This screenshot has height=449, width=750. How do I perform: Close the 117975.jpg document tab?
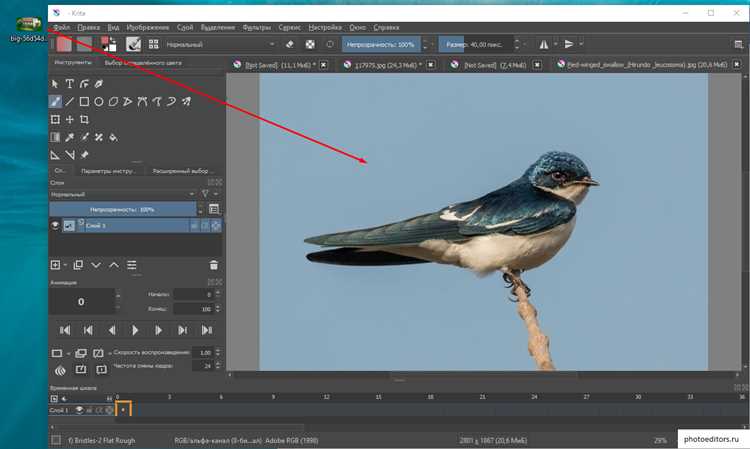pyautogui.click(x=431, y=65)
